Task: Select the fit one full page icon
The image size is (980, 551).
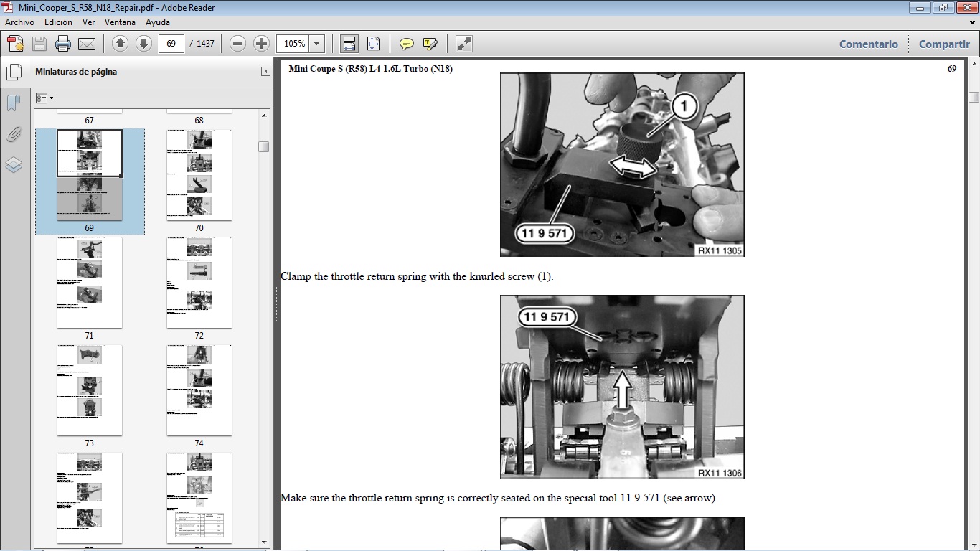Action: click(x=373, y=44)
